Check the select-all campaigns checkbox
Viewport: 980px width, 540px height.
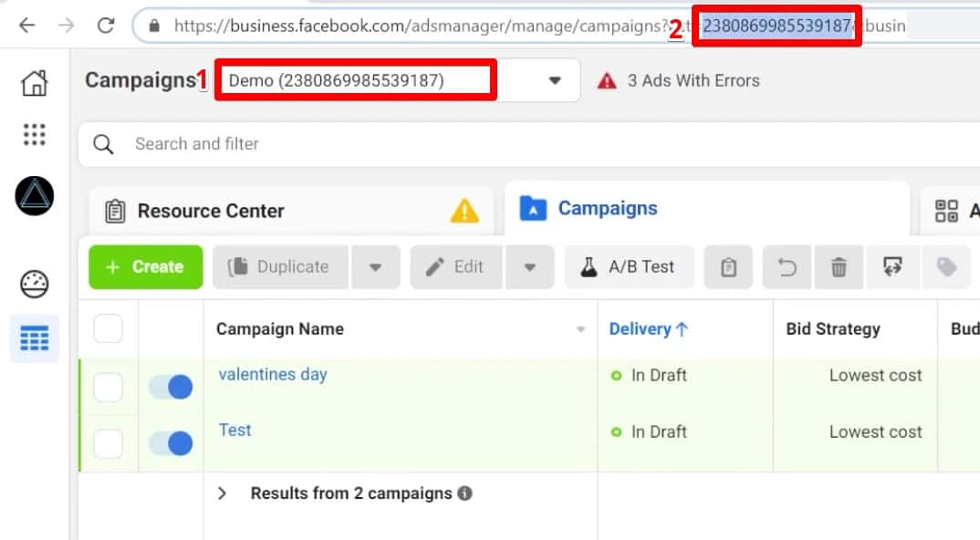(108, 328)
